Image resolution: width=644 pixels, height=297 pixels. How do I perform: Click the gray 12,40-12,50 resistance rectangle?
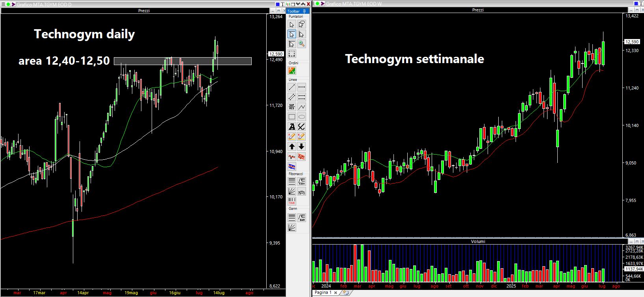point(183,61)
